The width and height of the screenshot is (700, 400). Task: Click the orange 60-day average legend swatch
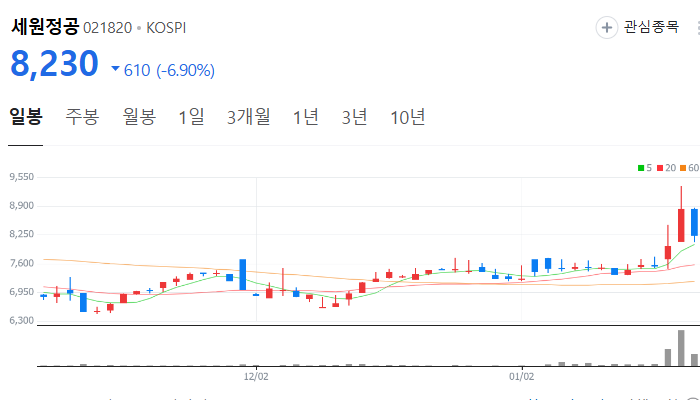pos(683,168)
